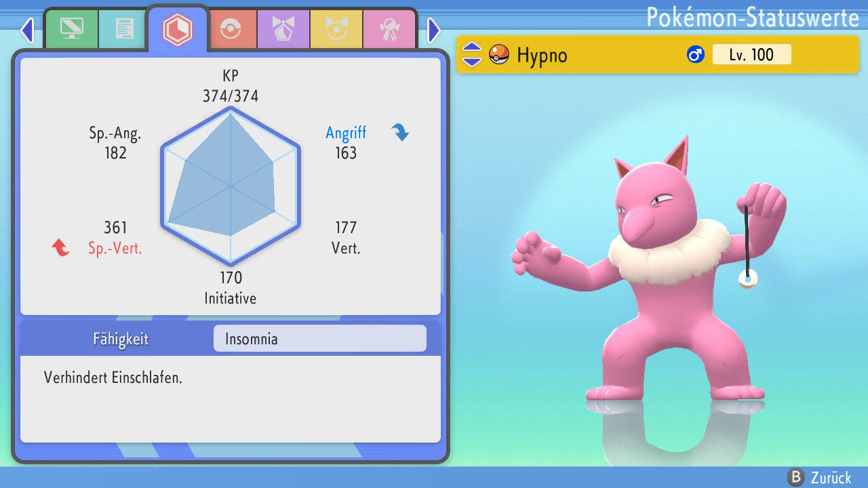Image resolution: width=868 pixels, height=488 pixels.
Task: Open the pink ribbon rosette tab
Action: click(x=389, y=28)
